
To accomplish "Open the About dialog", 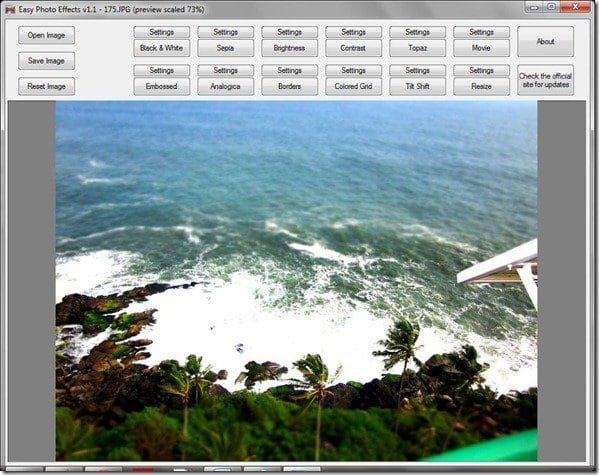I will pyautogui.click(x=546, y=42).
